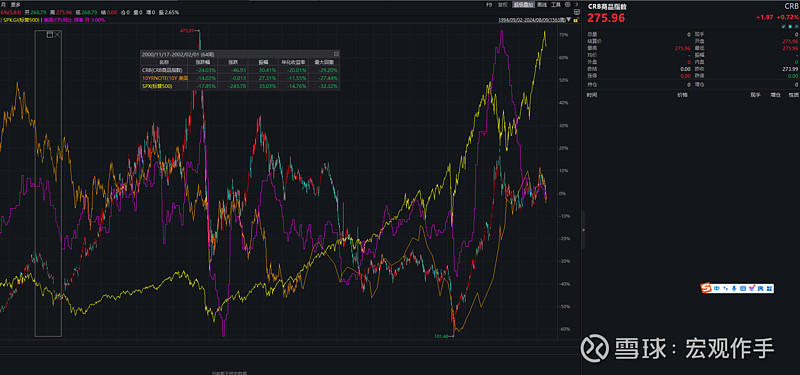Screen dimensions: 800x375
Task: Click the CRB商品指数 title in quote panel
Action: (607, 7)
